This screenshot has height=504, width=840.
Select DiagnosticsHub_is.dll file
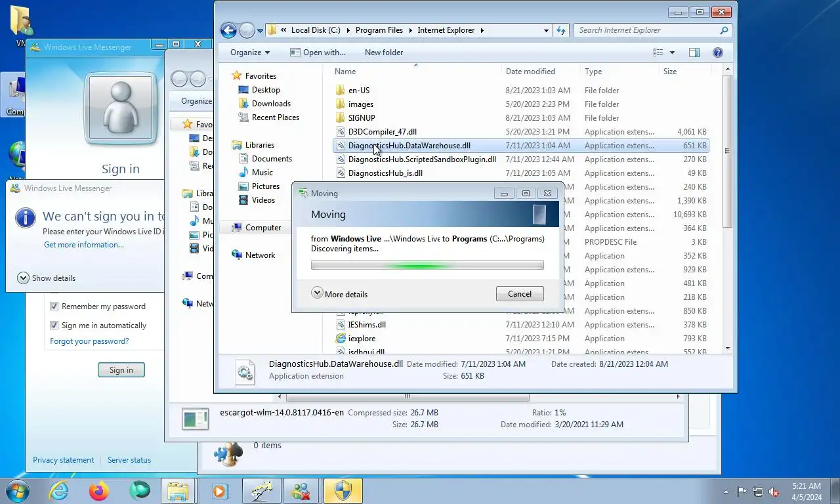pyautogui.click(x=385, y=173)
